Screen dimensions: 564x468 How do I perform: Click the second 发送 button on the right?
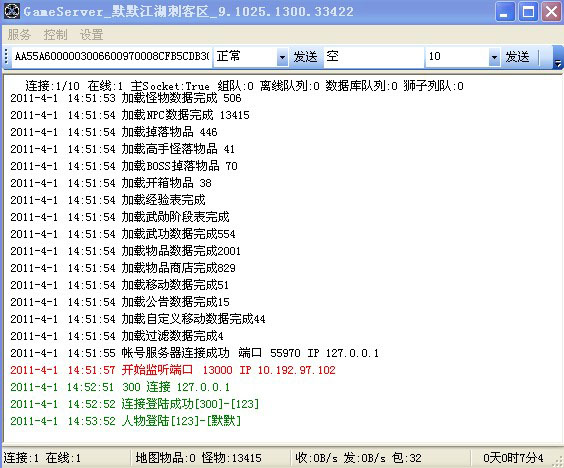pos(517,56)
